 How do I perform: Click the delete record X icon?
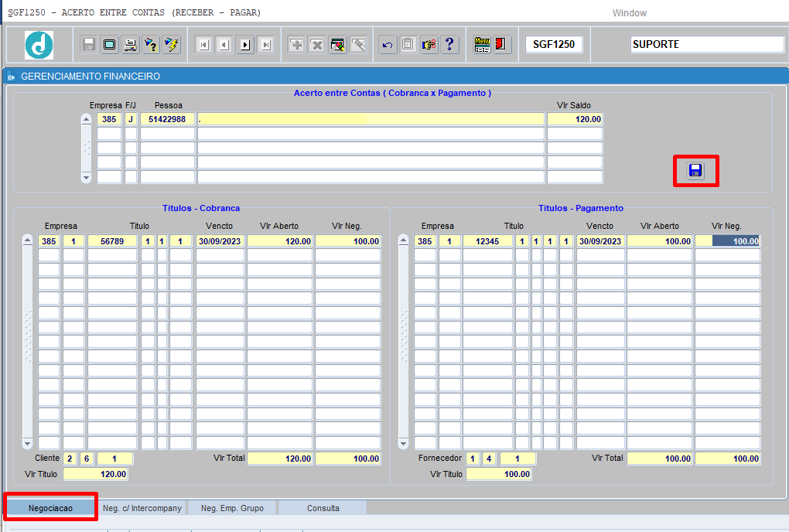point(317,45)
